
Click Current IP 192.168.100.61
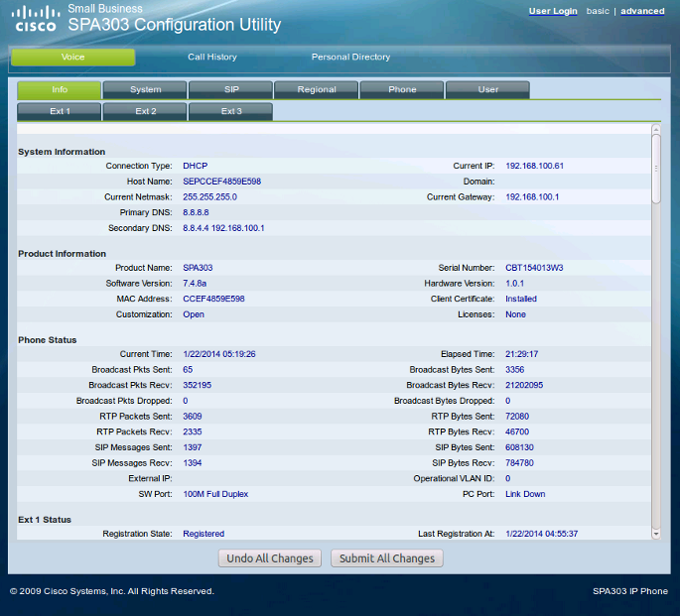[534, 166]
